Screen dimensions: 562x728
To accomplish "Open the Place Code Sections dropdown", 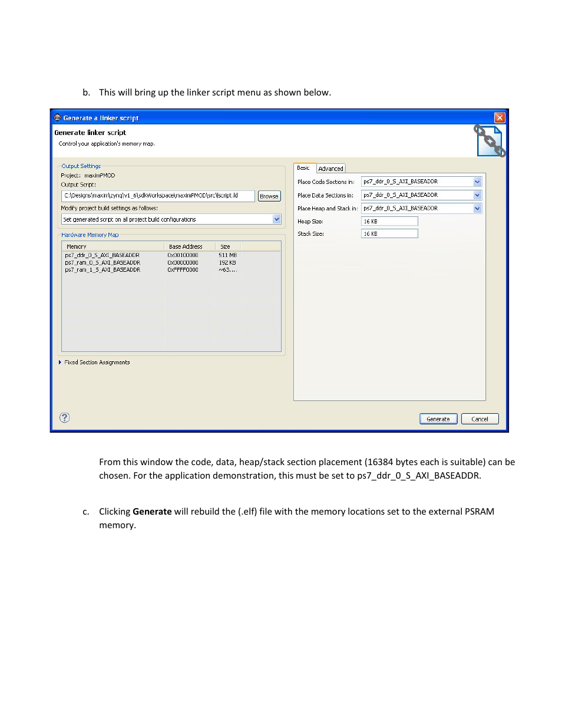I will 477,182.
